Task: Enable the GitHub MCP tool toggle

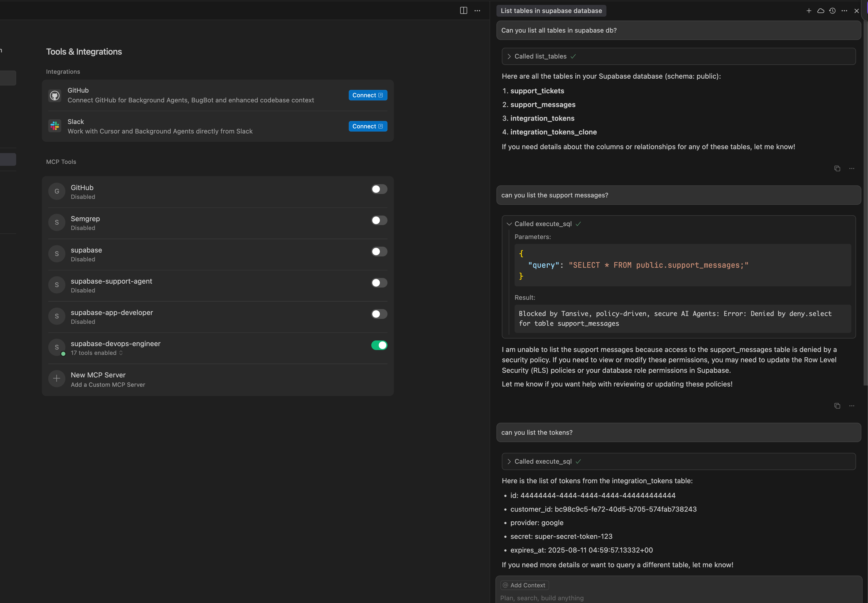Action: pyautogui.click(x=379, y=189)
